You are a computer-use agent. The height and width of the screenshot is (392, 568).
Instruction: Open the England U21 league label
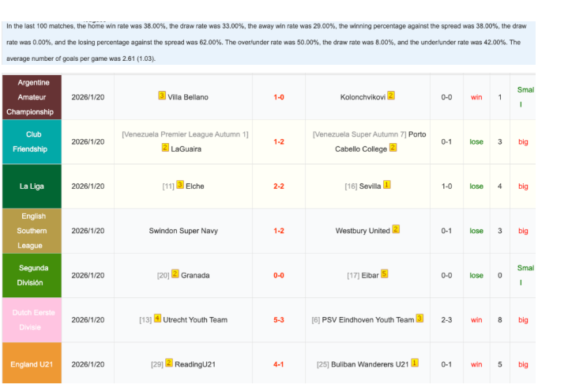coord(30,364)
